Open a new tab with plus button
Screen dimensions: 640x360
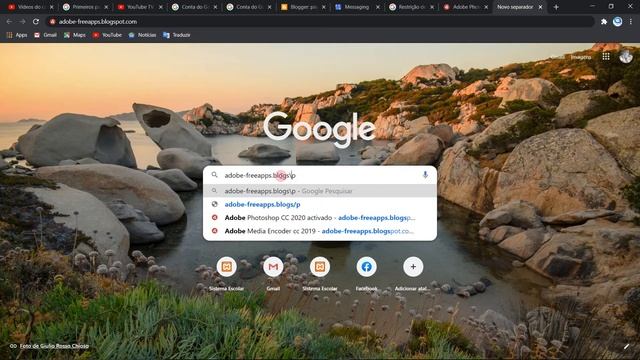[x=556, y=7]
